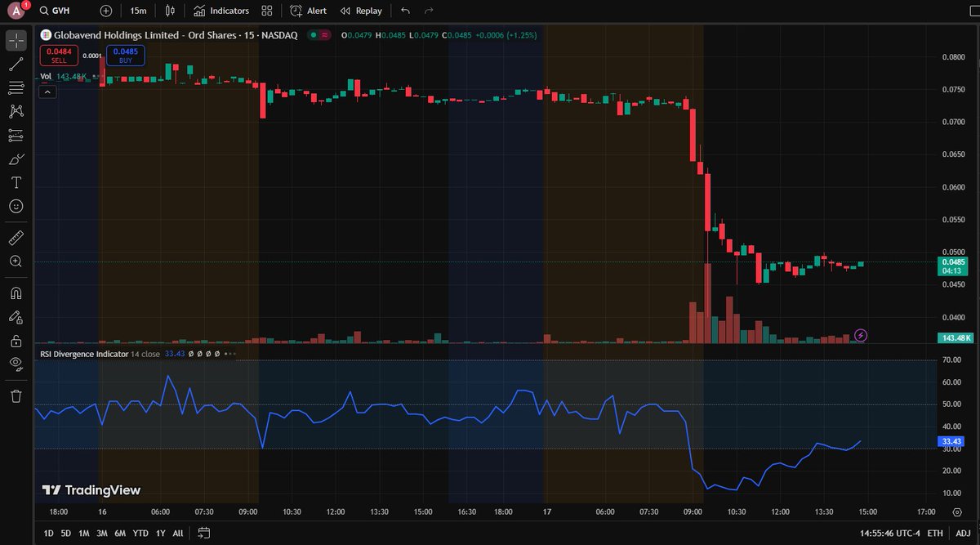Select the brush drawing tool

16,159
